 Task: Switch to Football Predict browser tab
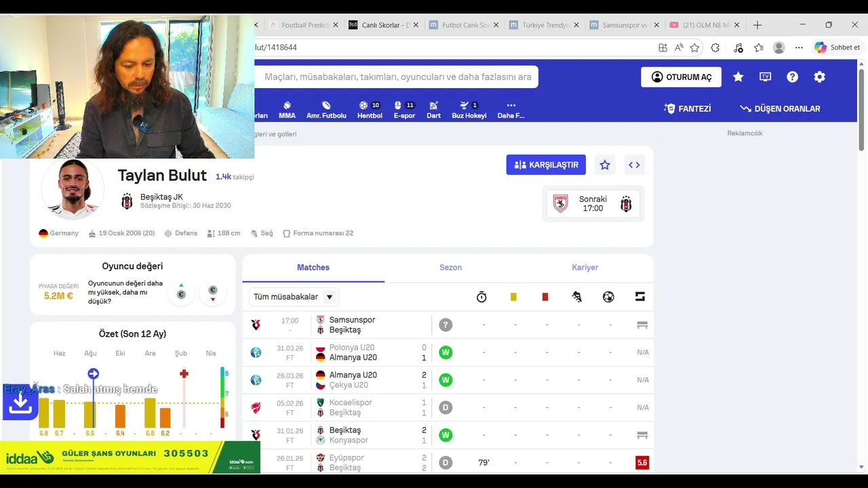[x=304, y=25]
